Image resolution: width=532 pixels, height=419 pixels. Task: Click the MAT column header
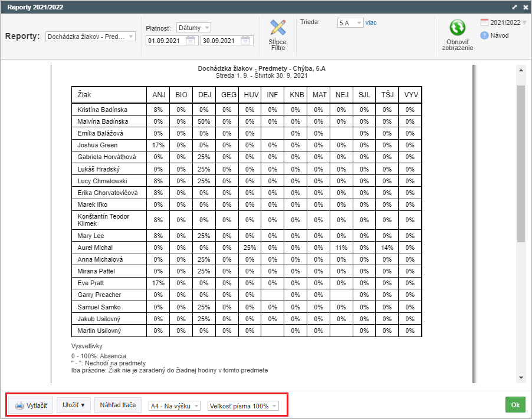click(319, 95)
